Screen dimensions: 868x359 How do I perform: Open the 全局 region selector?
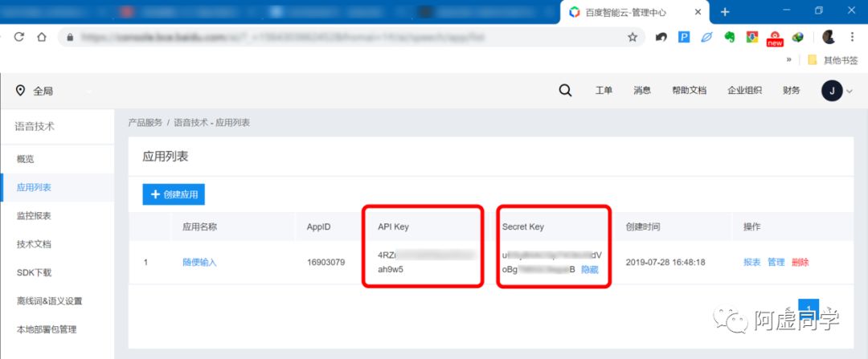35,91
